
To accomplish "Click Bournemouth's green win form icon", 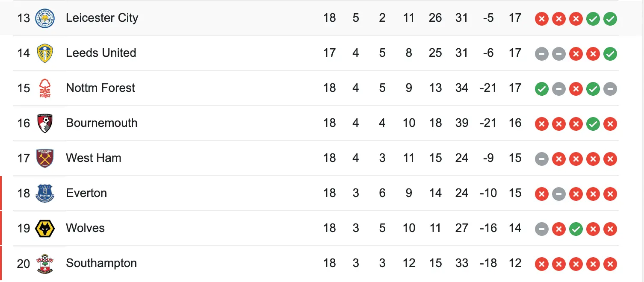I will pos(593,124).
